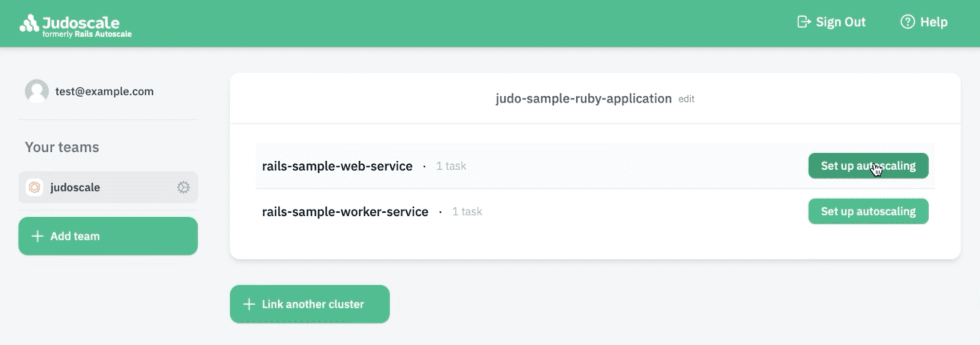The image size is (980, 345).
Task: Click the Judoscale logo in header
Action: (x=75, y=26)
